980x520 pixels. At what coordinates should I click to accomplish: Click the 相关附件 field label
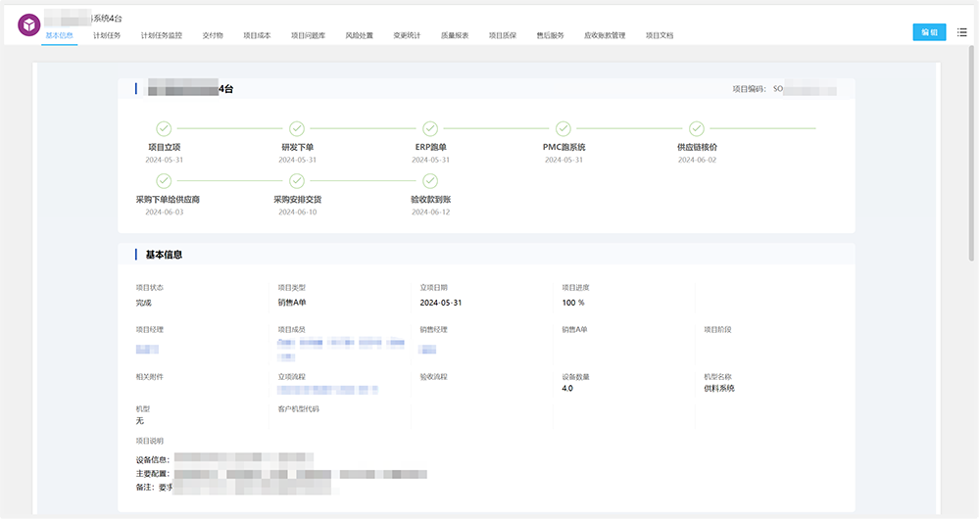[149, 377]
